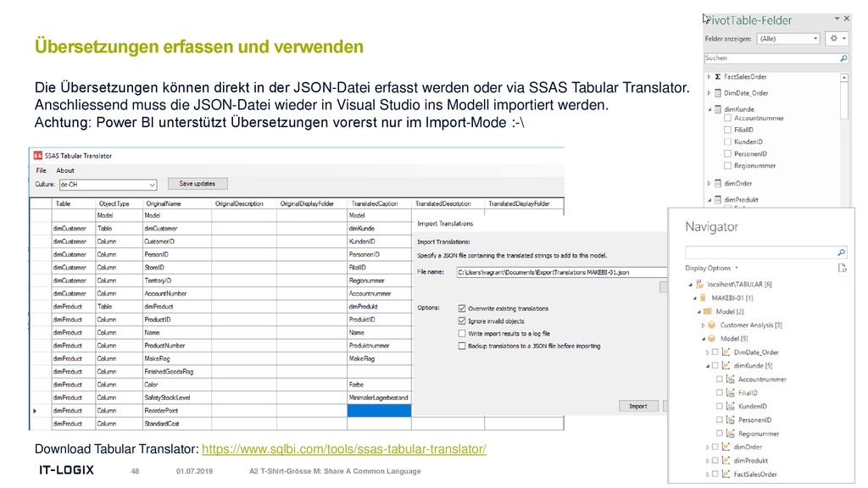The width and height of the screenshot is (868, 488).
Task: Click the Import button
Action: point(638,406)
